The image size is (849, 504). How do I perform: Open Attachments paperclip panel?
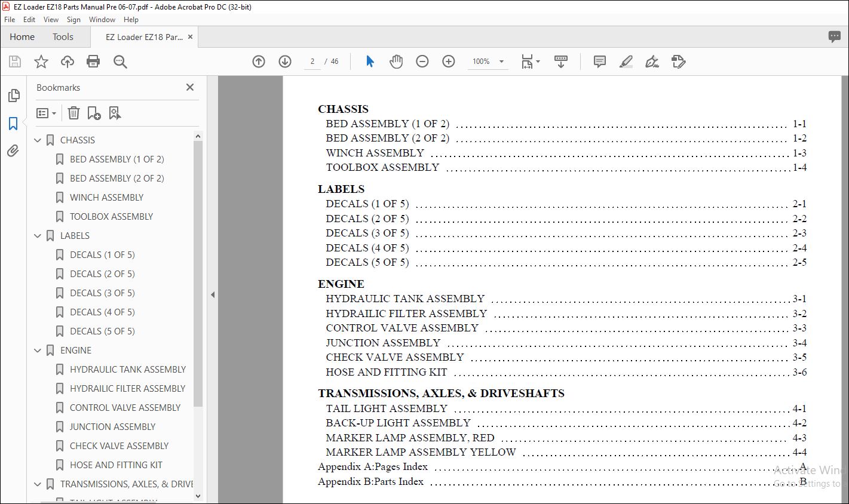(x=13, y=151)
